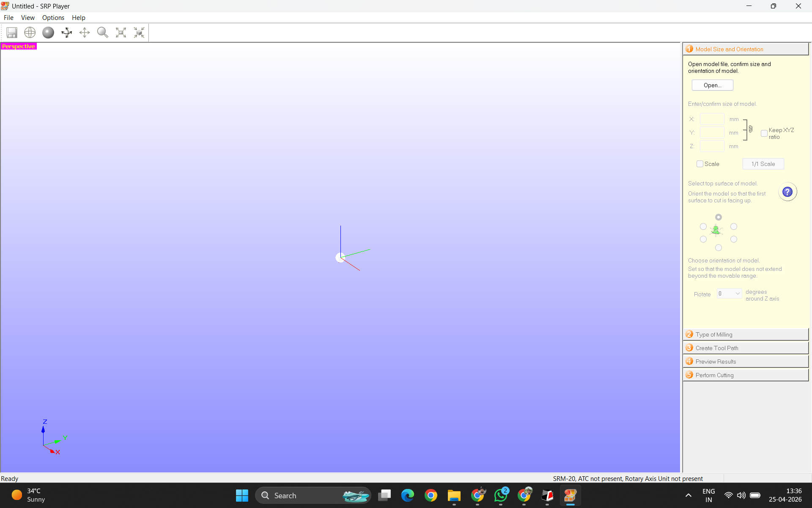
Task: Open the Rotate degrees dropdown
Action: pos(730,293)
